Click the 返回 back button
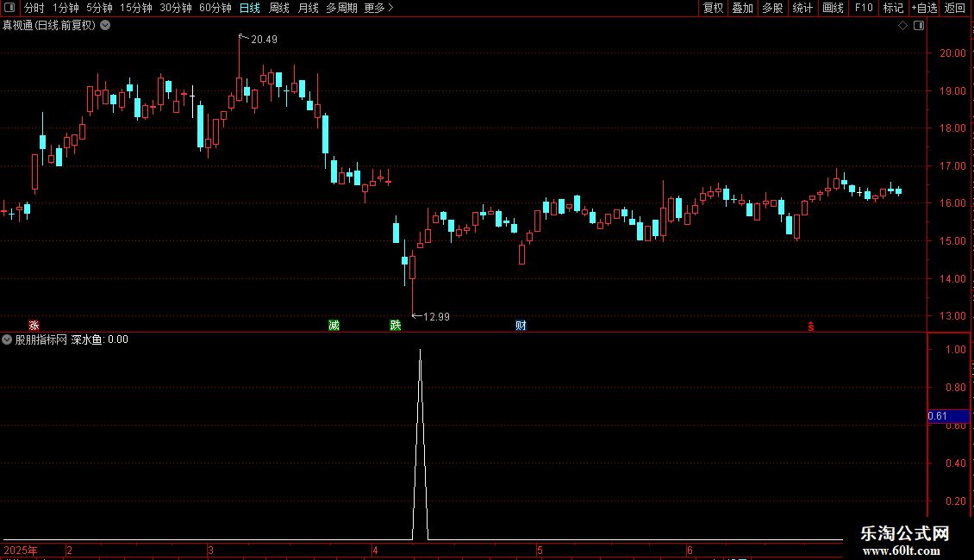The height and width of the screenshot is (560, 974). (x=955, y=8)
